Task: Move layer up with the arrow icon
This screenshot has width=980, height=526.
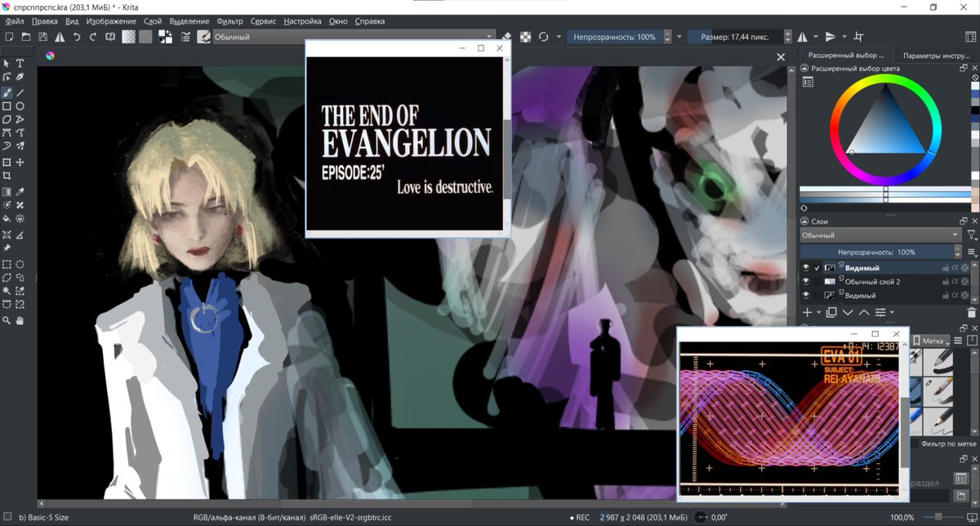Action: [x=864, y=313]
